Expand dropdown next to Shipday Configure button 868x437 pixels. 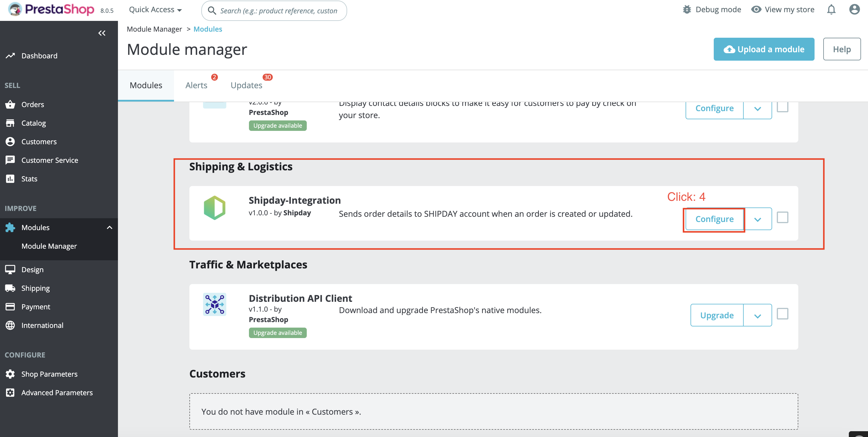click(758, 219)
